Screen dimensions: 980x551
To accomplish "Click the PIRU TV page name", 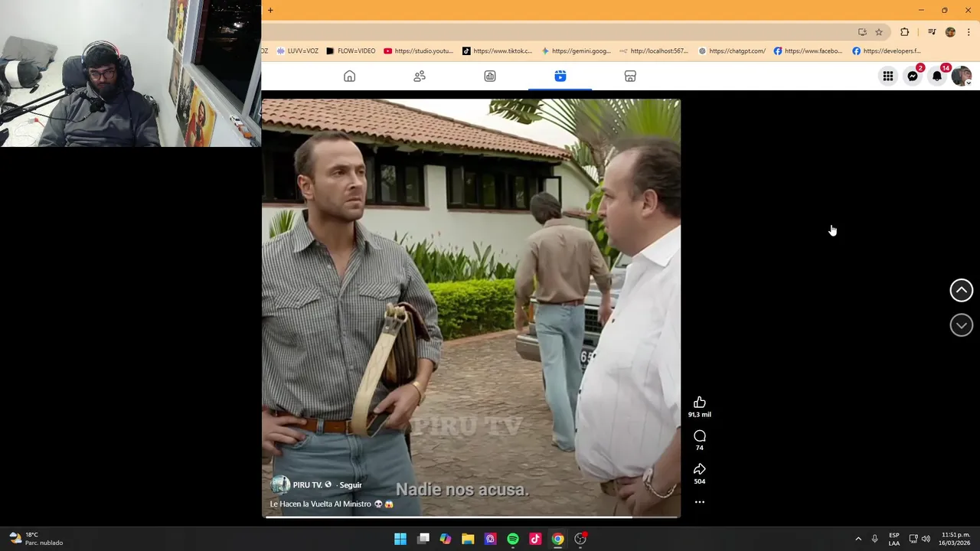I will [307, 485].
